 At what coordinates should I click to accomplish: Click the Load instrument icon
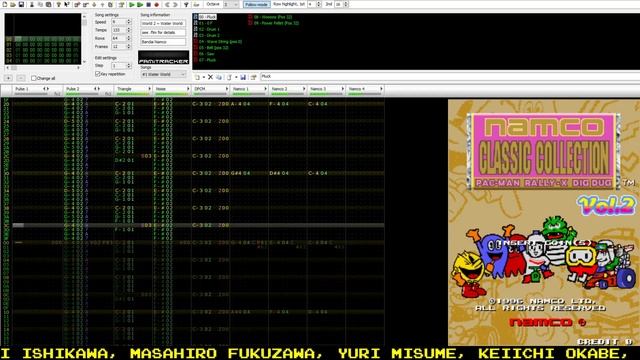coord(229,77)
